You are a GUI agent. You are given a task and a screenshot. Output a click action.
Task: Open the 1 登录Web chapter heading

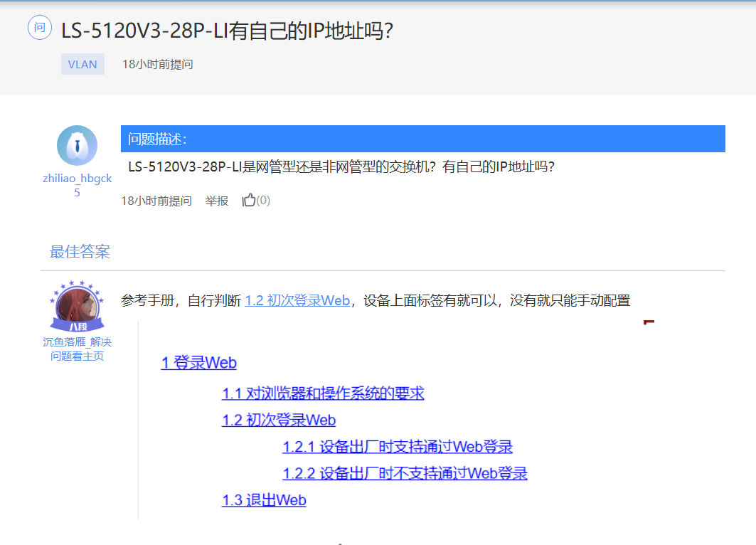198,363
